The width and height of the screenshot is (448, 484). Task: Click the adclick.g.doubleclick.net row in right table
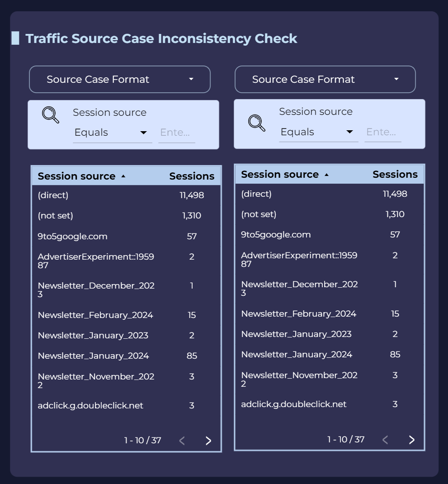pos(293,404)
